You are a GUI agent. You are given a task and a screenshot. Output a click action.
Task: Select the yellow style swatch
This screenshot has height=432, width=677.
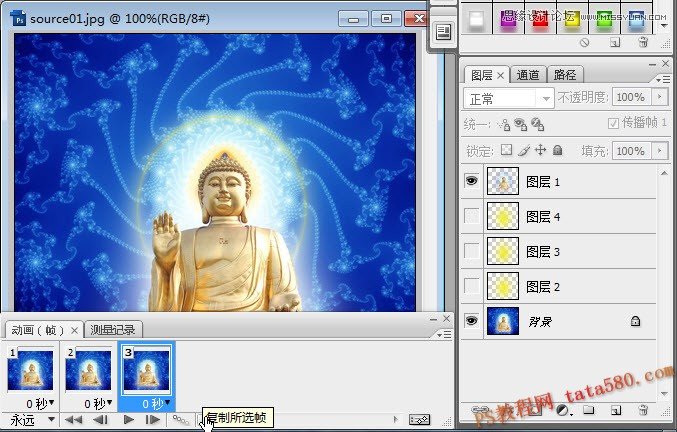(x=573, y=19)
